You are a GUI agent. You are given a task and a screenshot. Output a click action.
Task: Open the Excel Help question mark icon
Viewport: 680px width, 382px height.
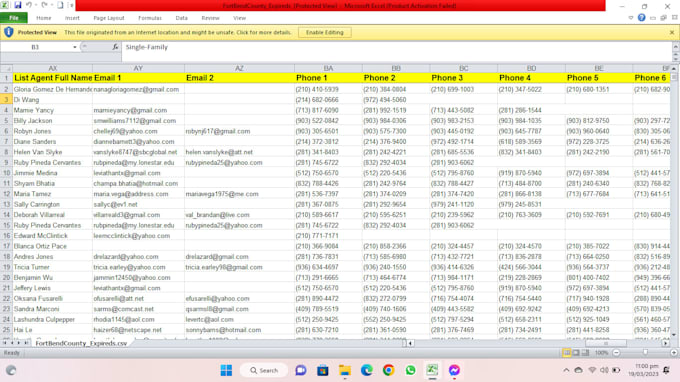(x=641, y=18)
